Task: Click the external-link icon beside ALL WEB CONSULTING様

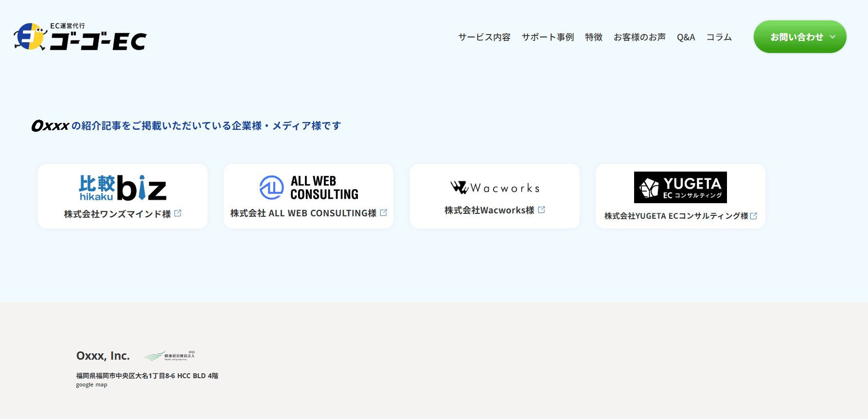Action: pyautogui.click(x=384, y=212)
